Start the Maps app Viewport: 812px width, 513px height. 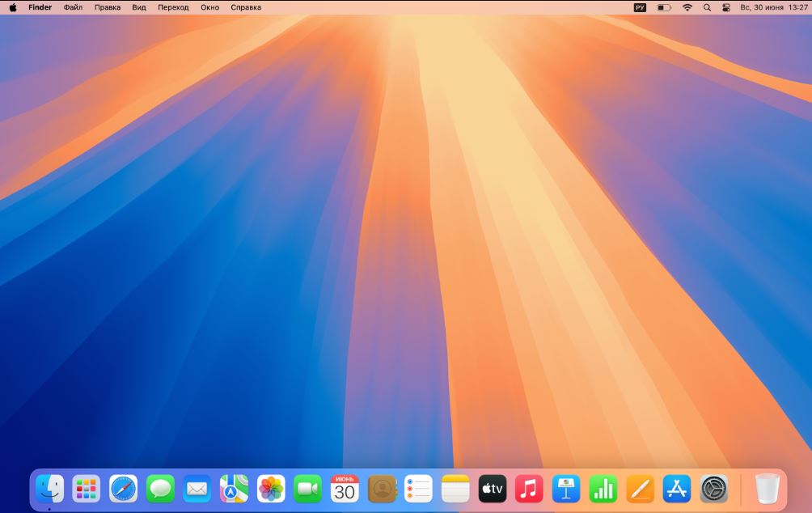click(233, 488)
